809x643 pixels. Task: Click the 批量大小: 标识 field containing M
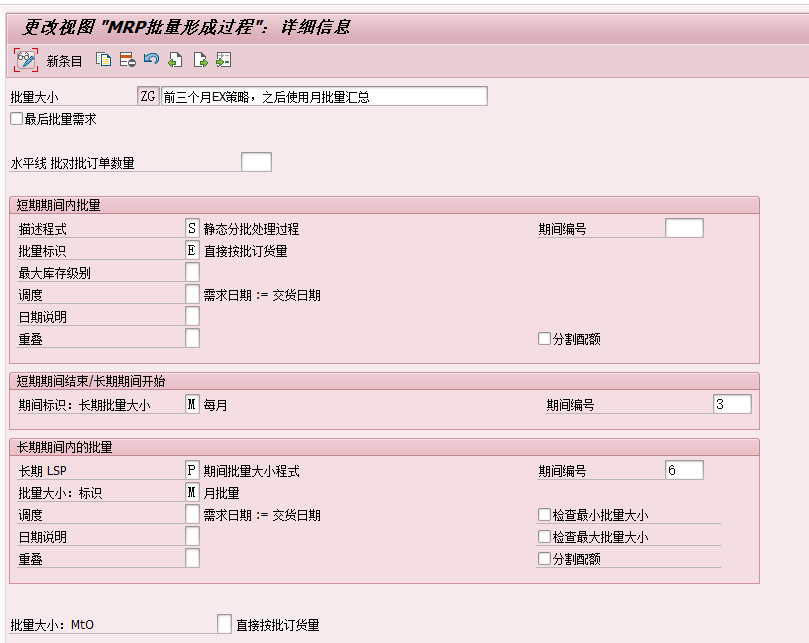point(192,492)
